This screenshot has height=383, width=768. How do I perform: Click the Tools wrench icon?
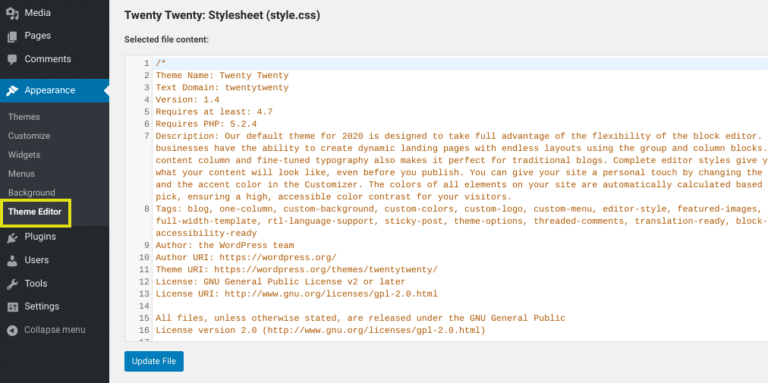click(x=13, y=284)
